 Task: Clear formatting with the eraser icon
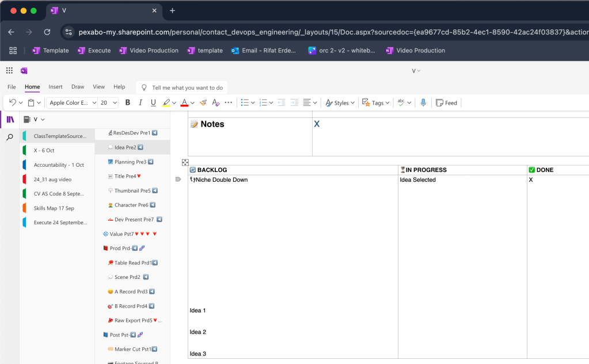[x=215, y=102]
